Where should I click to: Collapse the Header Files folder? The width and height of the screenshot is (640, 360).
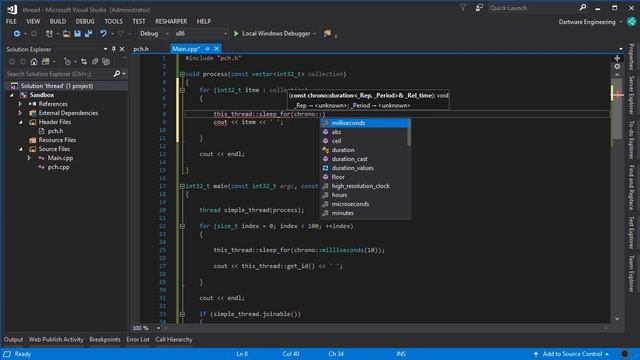[20, 122]
